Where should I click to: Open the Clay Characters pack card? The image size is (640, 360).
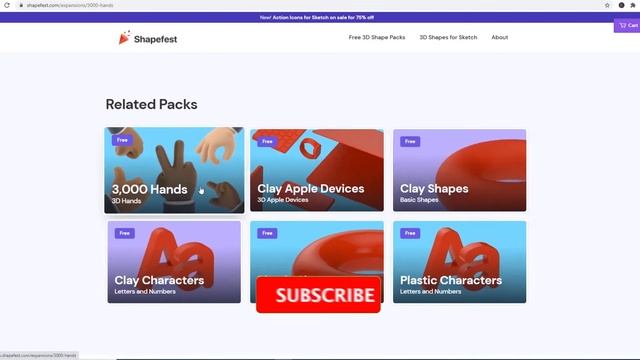coord(174,262)
